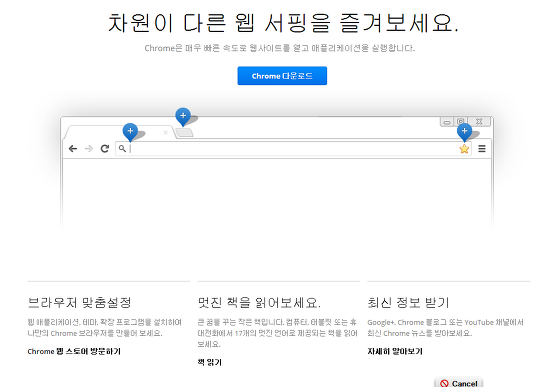Click the 브라우저 맞춤설정 heading
This screenshot has height=387, width=540.
[x=80, y=303]
